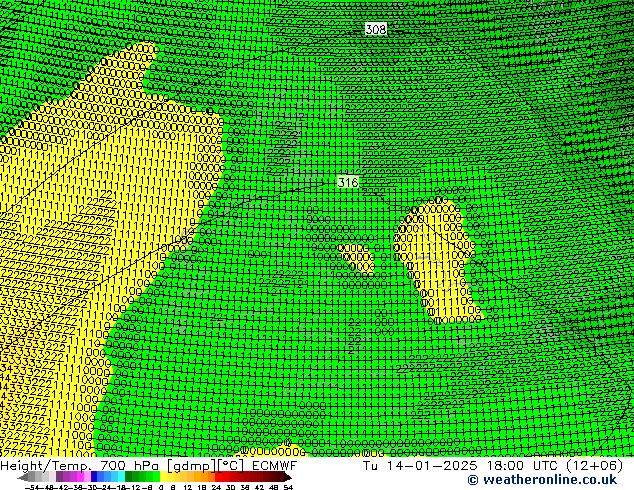
Task: Click the 54 value on the legend scale
Action: click(x=287, y=487)
